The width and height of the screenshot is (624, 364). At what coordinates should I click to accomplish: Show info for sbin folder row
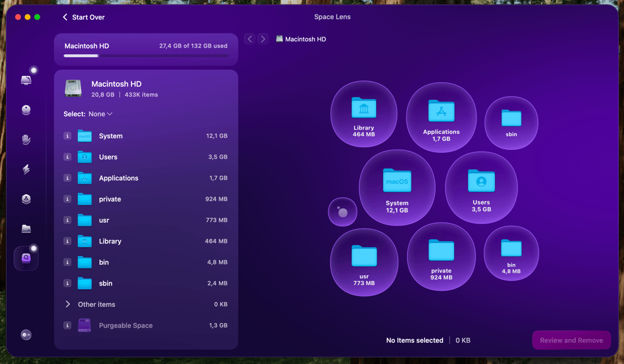pos(67,283)
